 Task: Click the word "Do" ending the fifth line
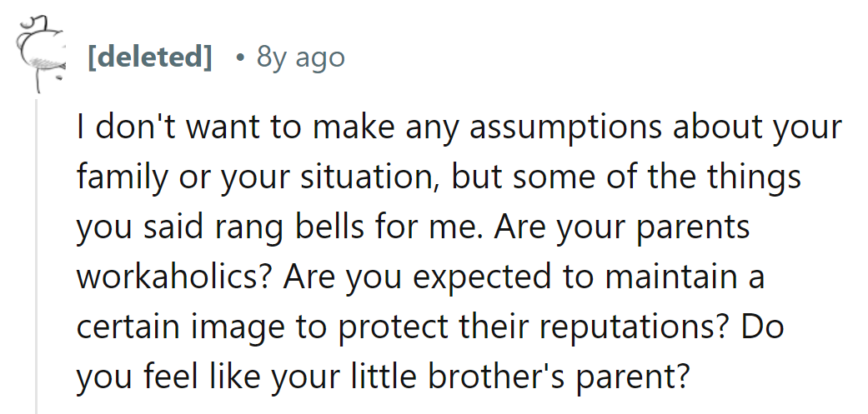(x=761, y=327)
